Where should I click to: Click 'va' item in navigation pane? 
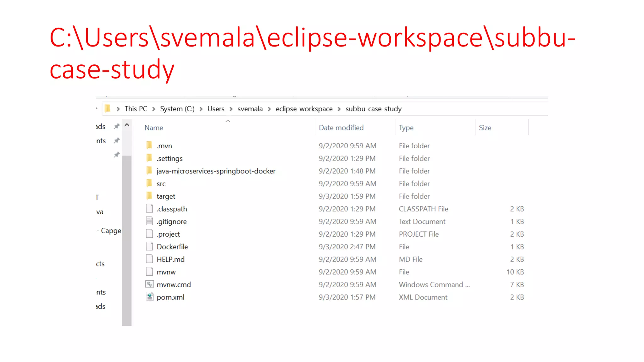point(100,212)
